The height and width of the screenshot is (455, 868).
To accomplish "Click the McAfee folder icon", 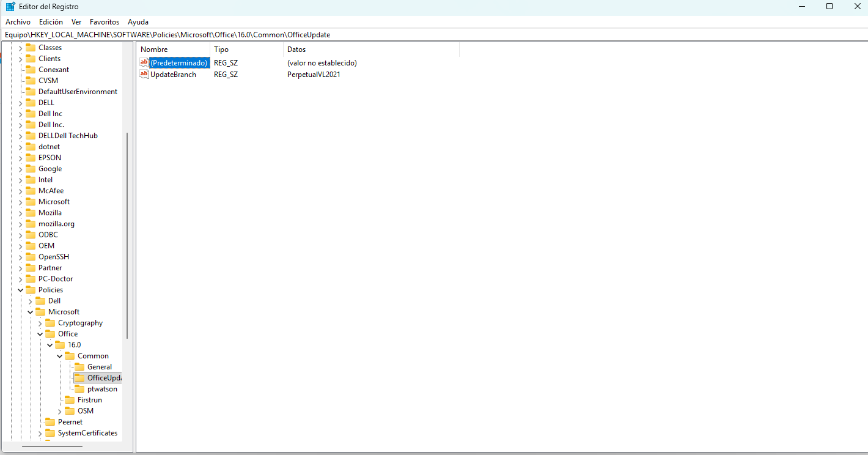I will pos(31,191).
